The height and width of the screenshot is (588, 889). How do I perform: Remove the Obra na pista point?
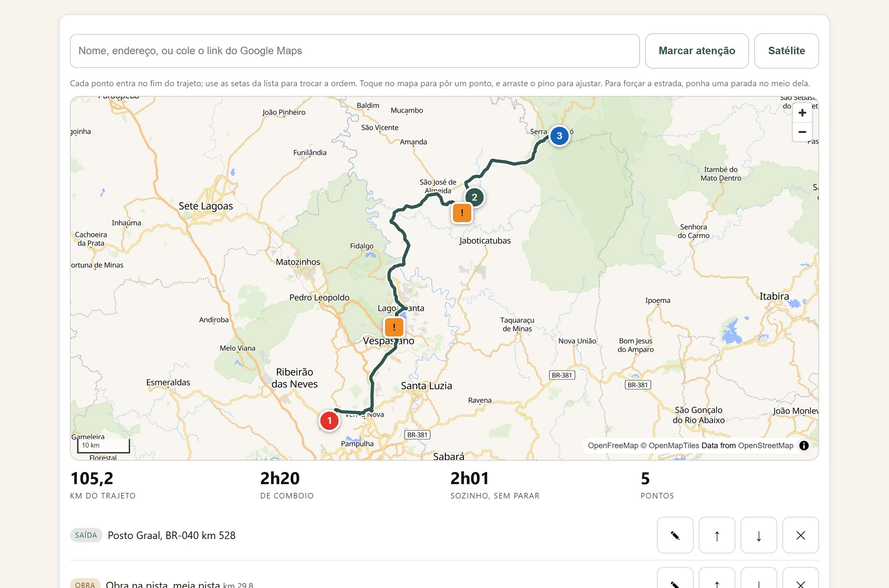[x=800, y=578]
